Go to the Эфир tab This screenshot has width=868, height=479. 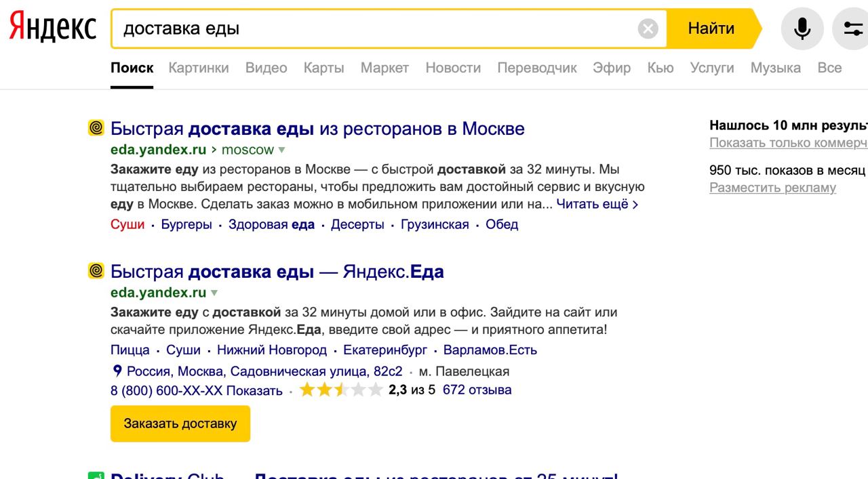[612, 68]
